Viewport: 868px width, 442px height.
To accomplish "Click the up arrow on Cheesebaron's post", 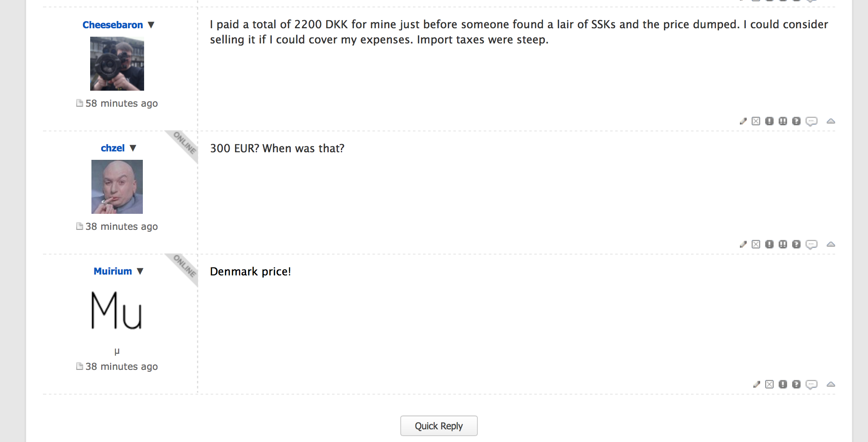I will coord(830,121).
